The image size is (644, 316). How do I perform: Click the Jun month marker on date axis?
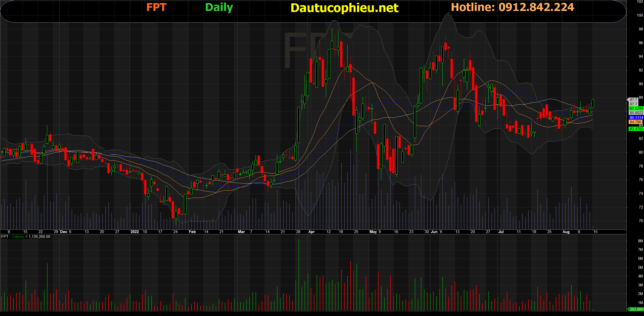click(434, 232)
